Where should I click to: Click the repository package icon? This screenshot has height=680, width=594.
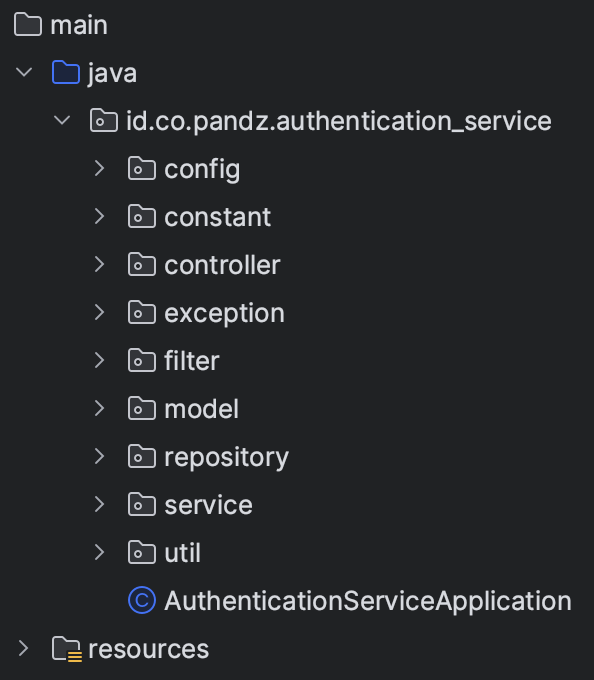[142, 456]
